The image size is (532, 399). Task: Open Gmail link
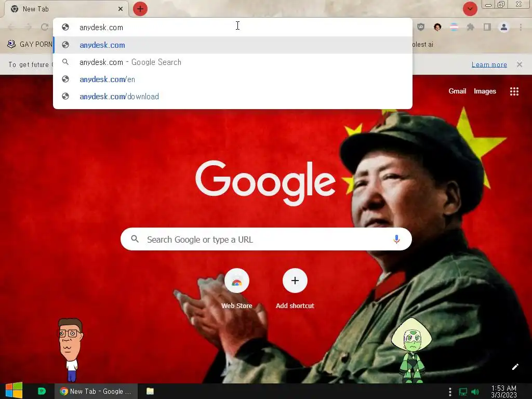pyautogui.click(x=457, y=91)
